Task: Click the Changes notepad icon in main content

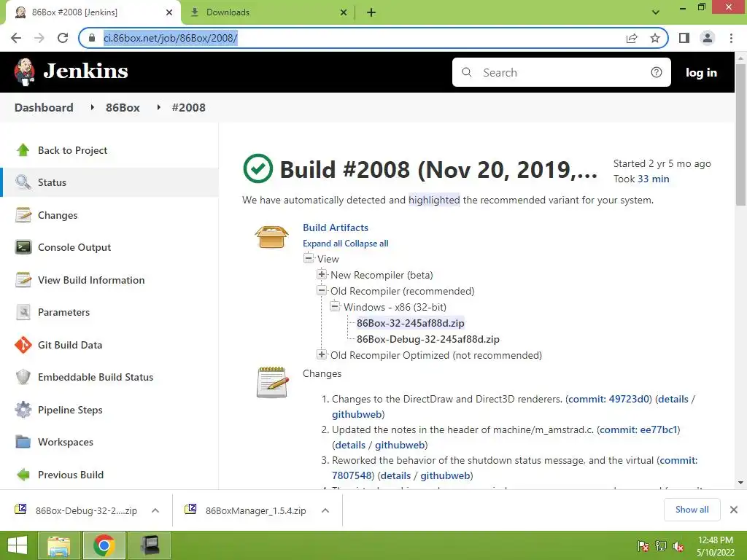Action: coord(273,382)
